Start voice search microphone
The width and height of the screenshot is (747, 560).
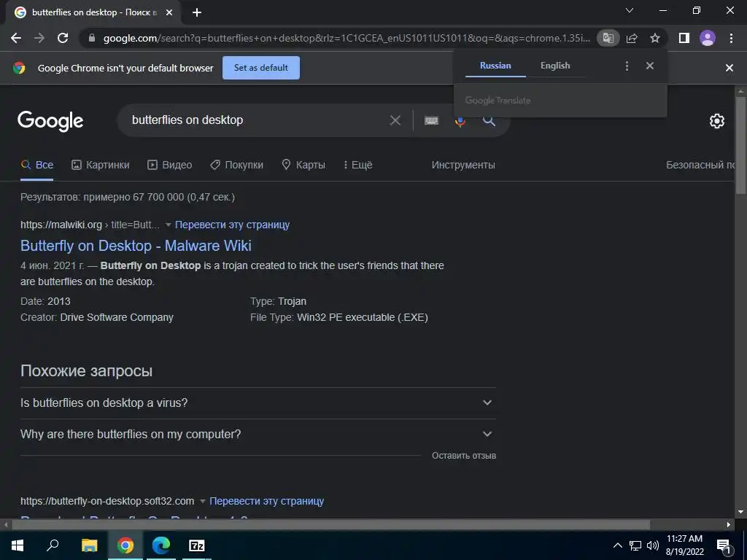pos(460,122)
